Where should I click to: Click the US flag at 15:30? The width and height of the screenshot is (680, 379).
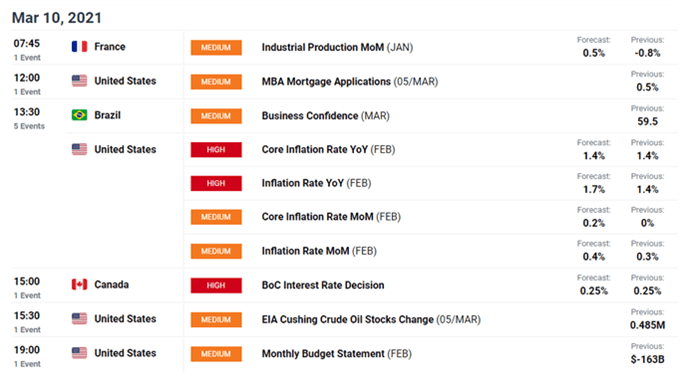pyautogui.click(x=79, y=319)
